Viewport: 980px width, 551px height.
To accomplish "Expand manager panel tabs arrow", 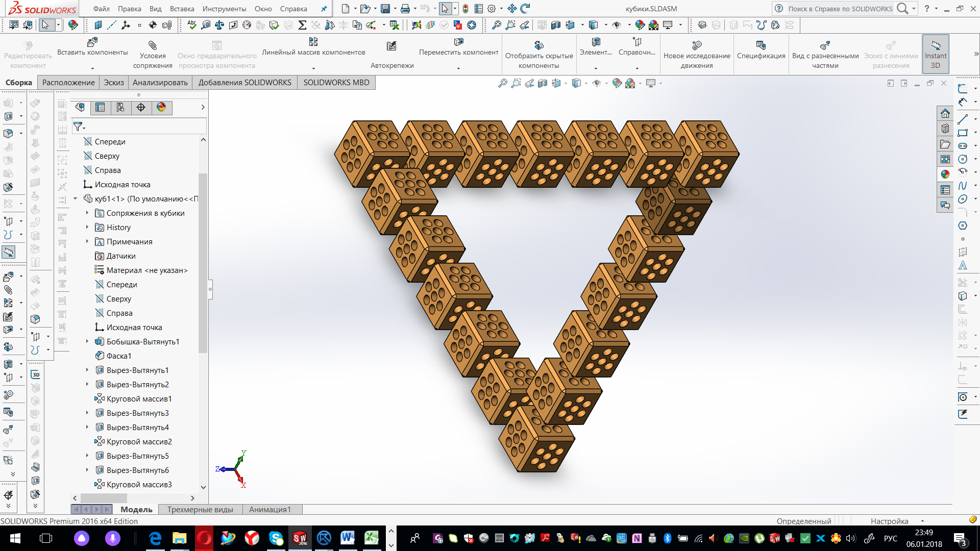I will pos(203,107).
